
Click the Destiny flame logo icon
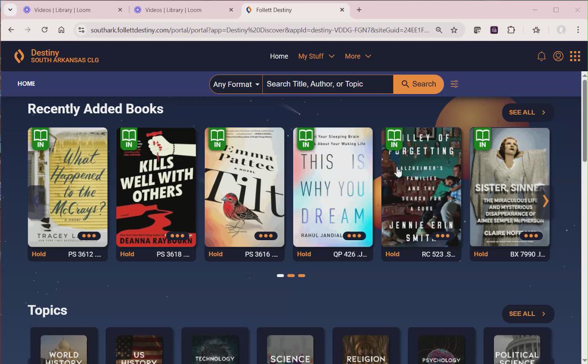[19, 56]
